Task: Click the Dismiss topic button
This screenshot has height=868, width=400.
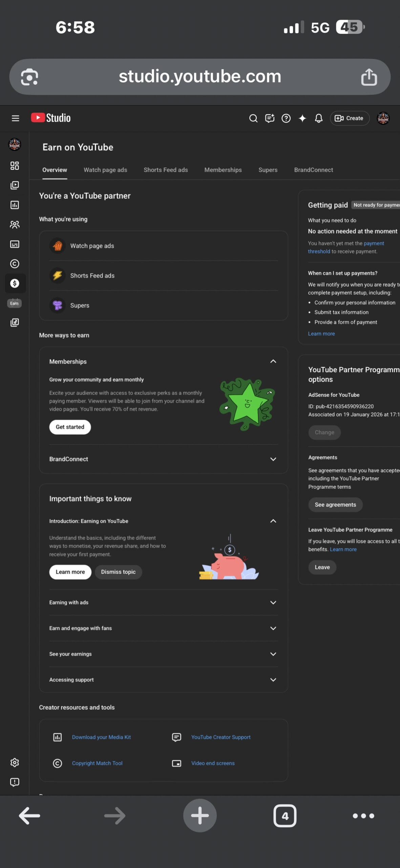Action: (118, 572)
